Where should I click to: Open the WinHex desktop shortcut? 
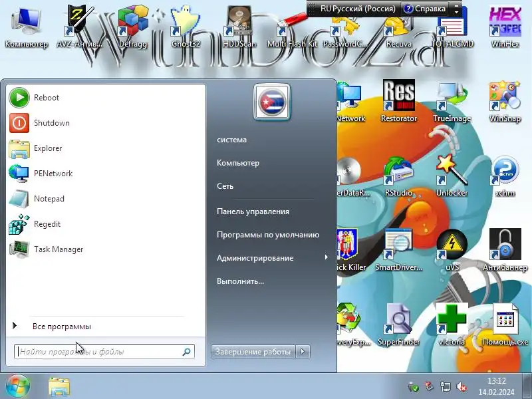[505, 28]
